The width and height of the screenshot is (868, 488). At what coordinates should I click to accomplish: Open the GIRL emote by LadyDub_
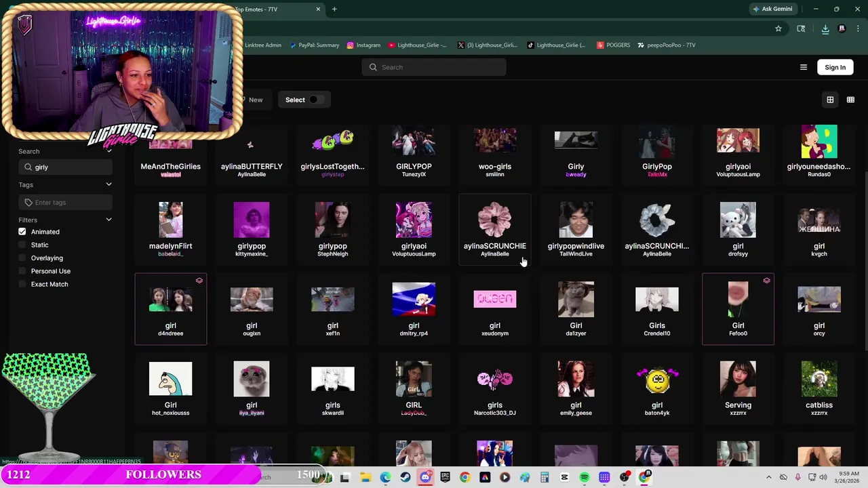click(x=414, y=388)
